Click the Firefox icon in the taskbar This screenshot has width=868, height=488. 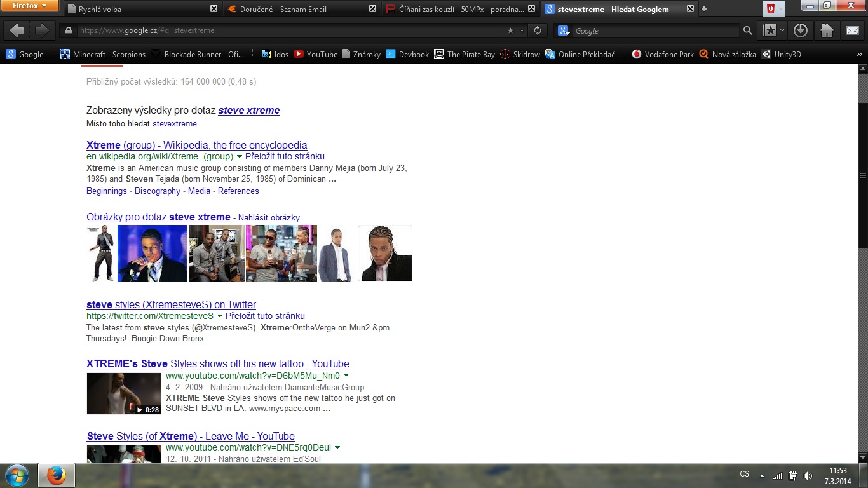57,475
